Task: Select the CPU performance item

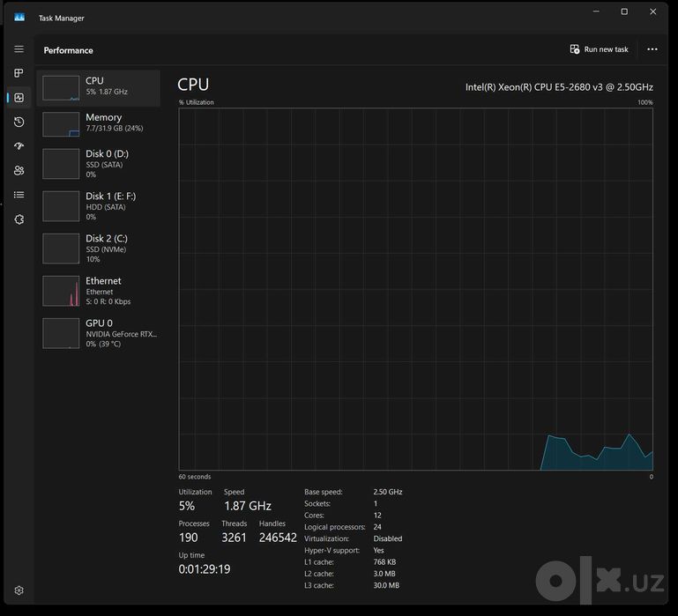Action: point(99,88)
